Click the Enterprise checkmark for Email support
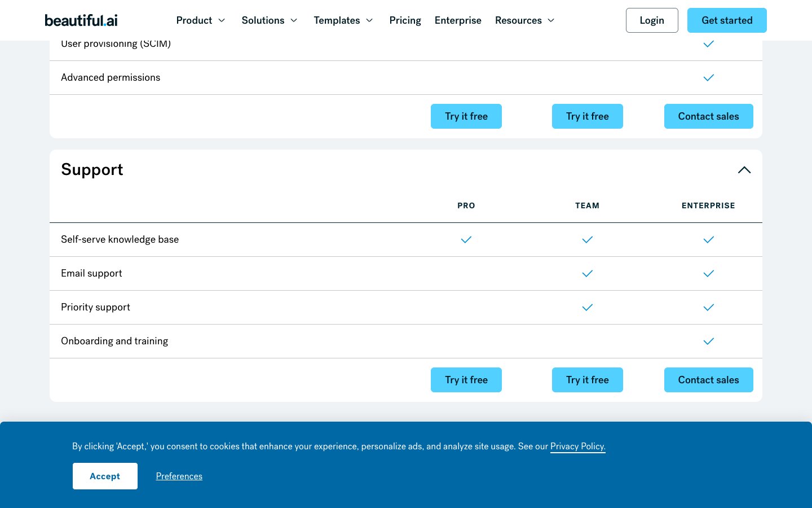 click(x=708, y=273)
